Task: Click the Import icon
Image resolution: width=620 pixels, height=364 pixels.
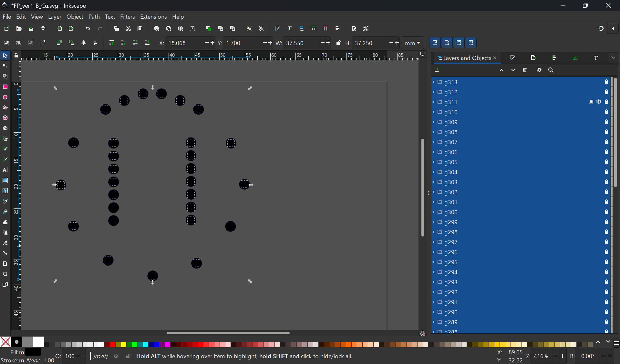Action: point(59,29)
